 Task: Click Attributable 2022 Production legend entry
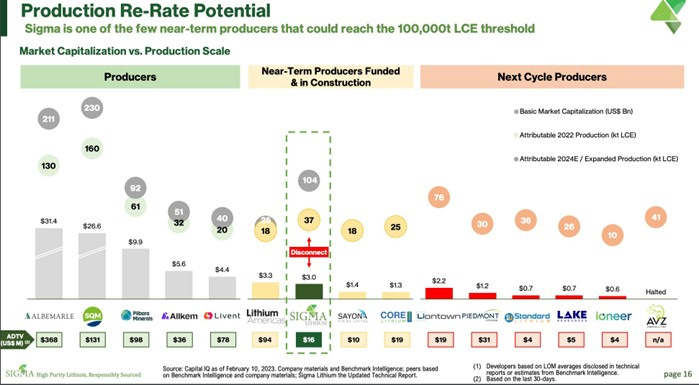click(x=575, y=135)
